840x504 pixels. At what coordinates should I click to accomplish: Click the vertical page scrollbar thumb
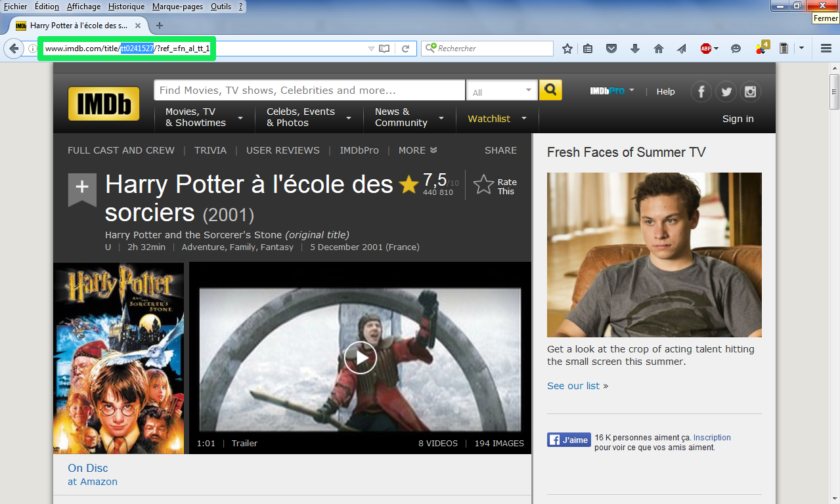[x=834, y=92]
